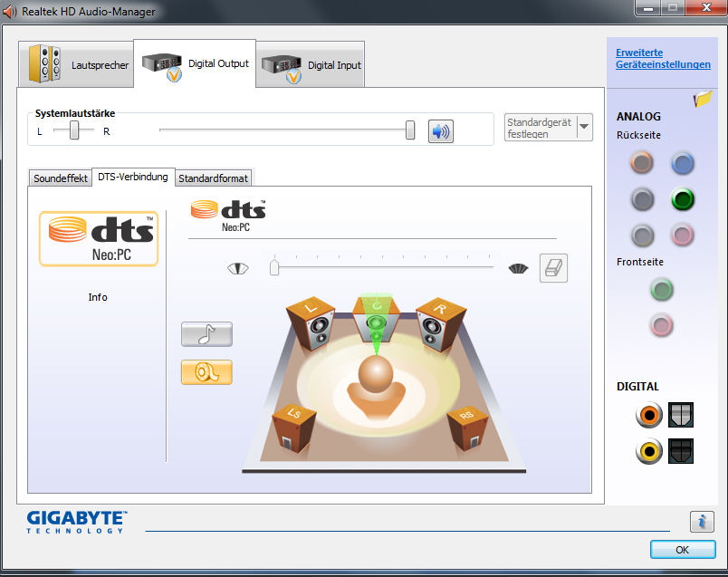Click the orange coaxial digital jack
728x577 pixels.
point(649,415)
